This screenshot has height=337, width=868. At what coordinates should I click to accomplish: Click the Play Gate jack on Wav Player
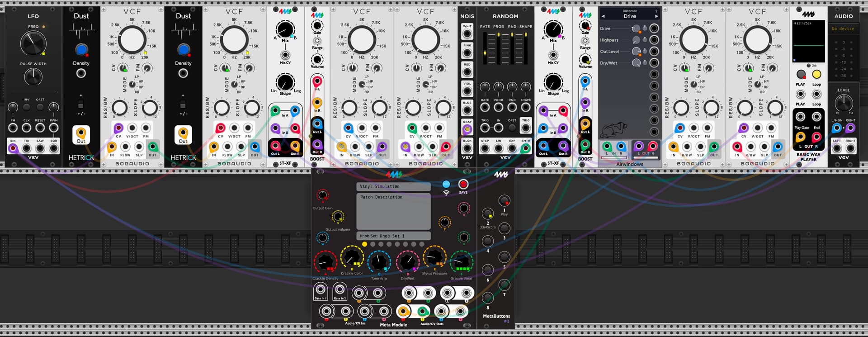[x=800, y=117]
